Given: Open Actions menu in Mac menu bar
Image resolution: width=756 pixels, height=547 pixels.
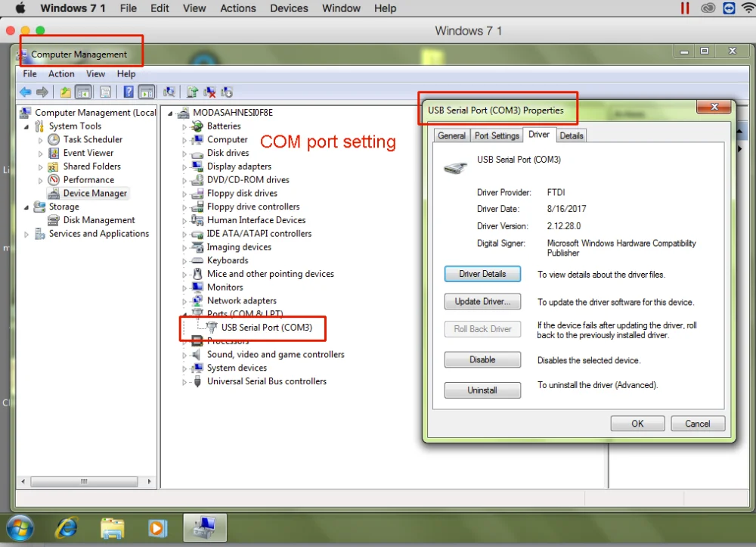Looking at the screenshot, I should (x=237, y=8).
